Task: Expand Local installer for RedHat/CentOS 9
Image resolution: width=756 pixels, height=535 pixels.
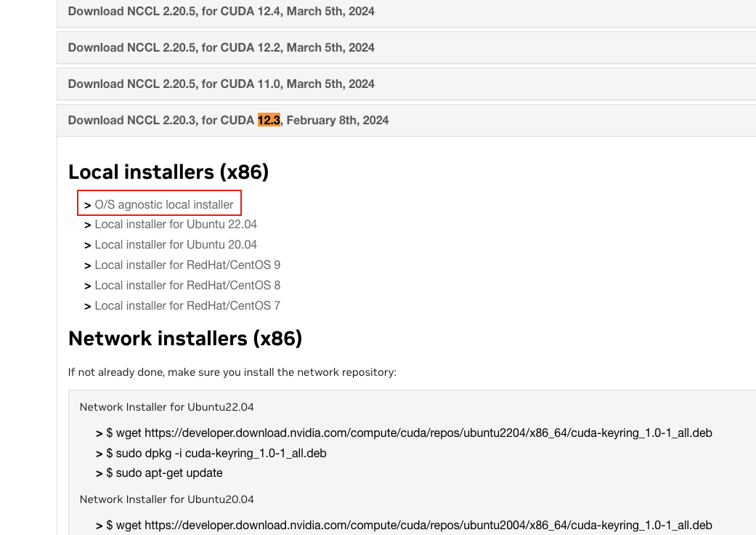Action: [x=187, y=265]
